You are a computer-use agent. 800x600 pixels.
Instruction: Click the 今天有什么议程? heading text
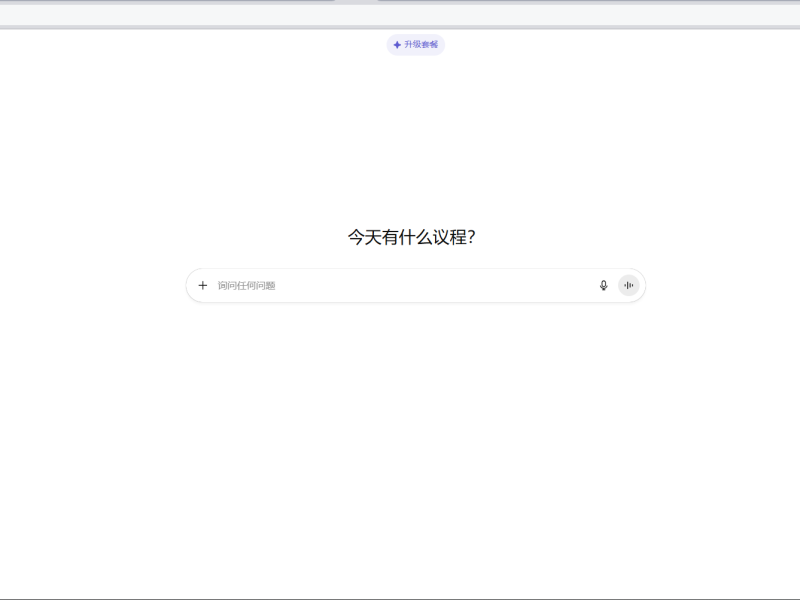[x=412, y=237]
